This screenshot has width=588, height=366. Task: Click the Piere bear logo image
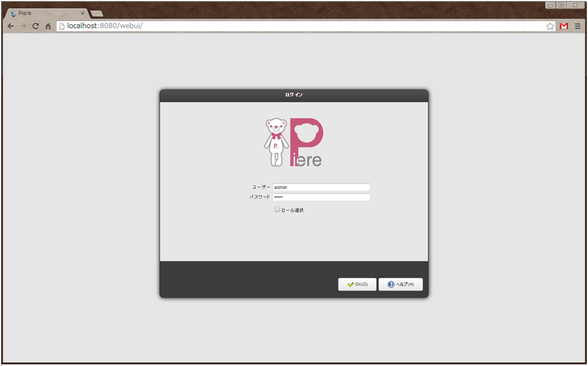point(293,142)
